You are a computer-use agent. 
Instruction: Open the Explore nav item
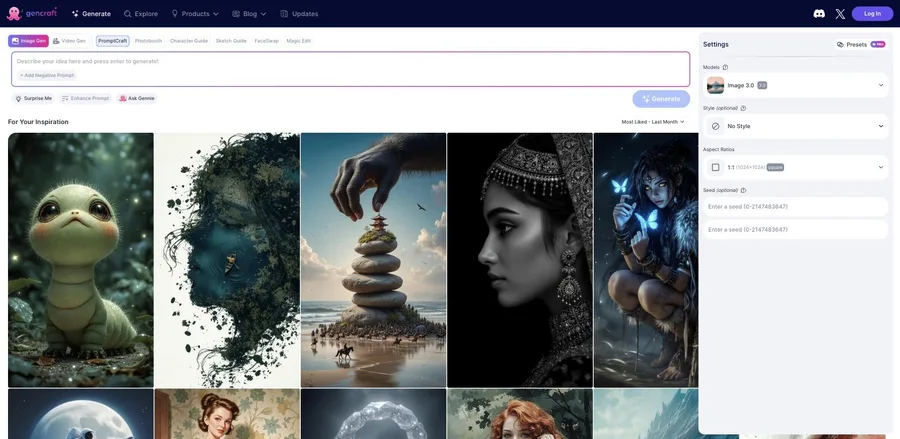point(141,14)
